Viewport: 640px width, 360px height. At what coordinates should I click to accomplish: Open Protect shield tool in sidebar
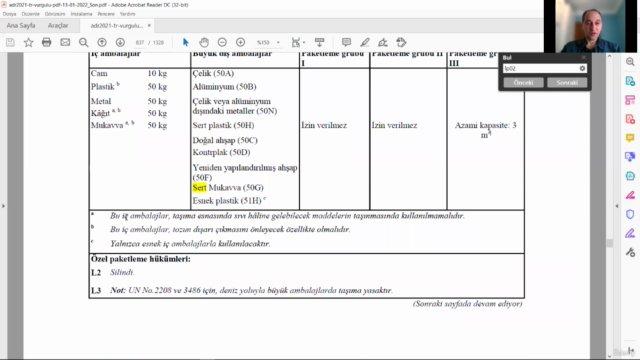(x=630, y=214)
